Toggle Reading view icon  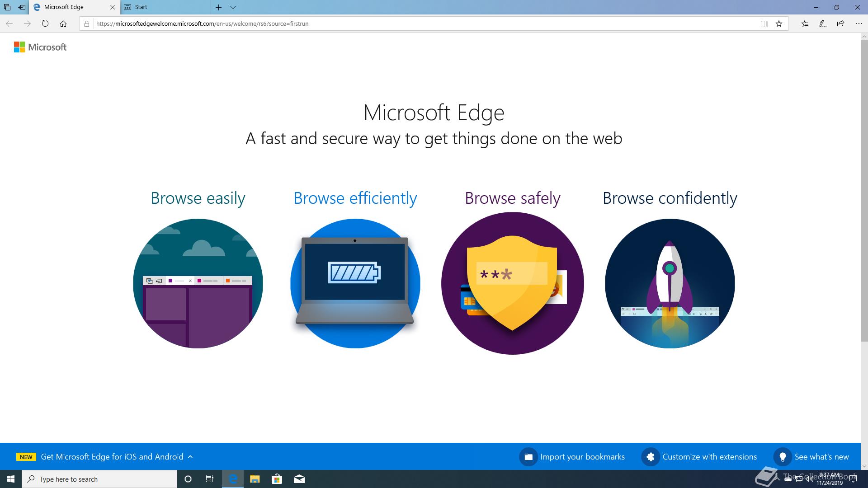click(764, 23)
